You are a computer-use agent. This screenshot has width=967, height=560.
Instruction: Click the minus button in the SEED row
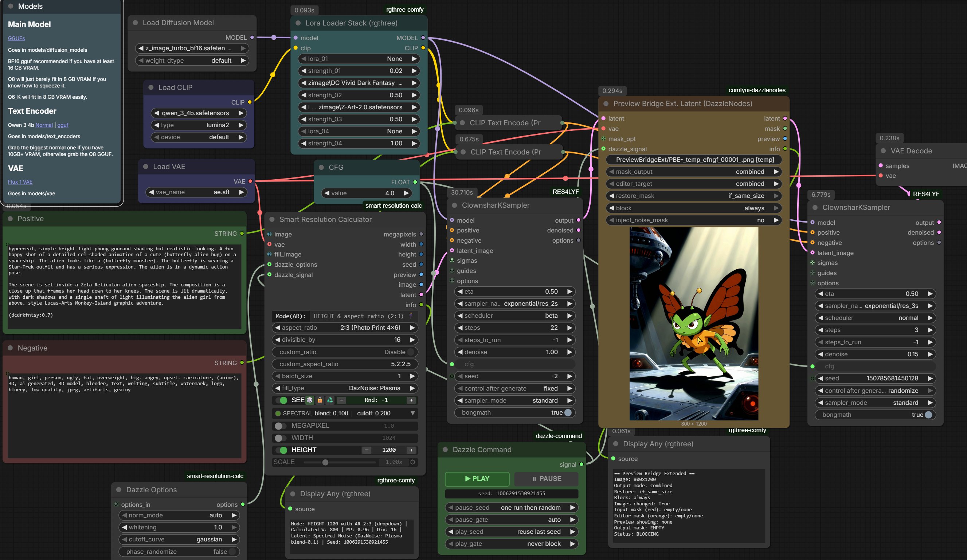(x=341, y=400)
